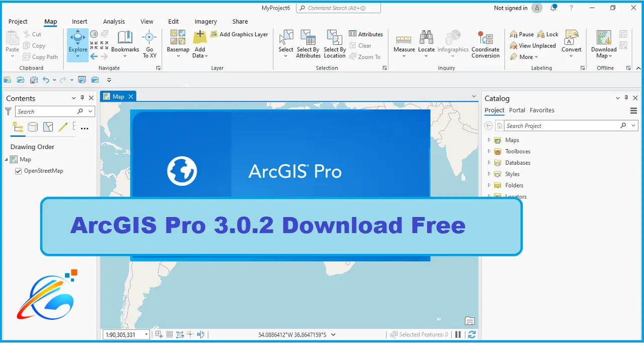
Task: Expand the Styles catalog item
Action: 489,174
